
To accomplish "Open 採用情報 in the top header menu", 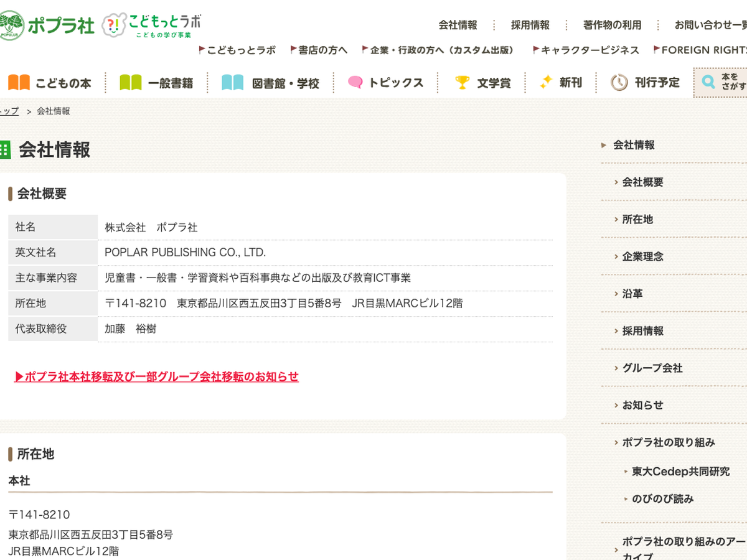I will click(x=530, y=25).
